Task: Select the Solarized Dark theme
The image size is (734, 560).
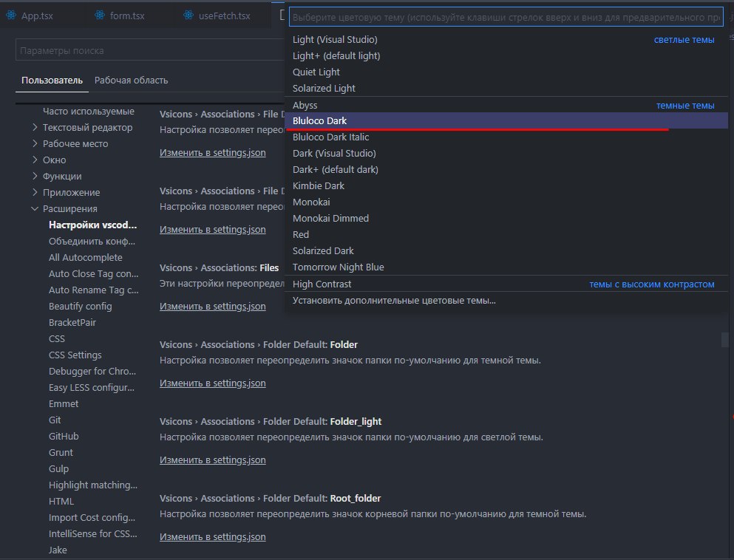Action: click(506, 250)
